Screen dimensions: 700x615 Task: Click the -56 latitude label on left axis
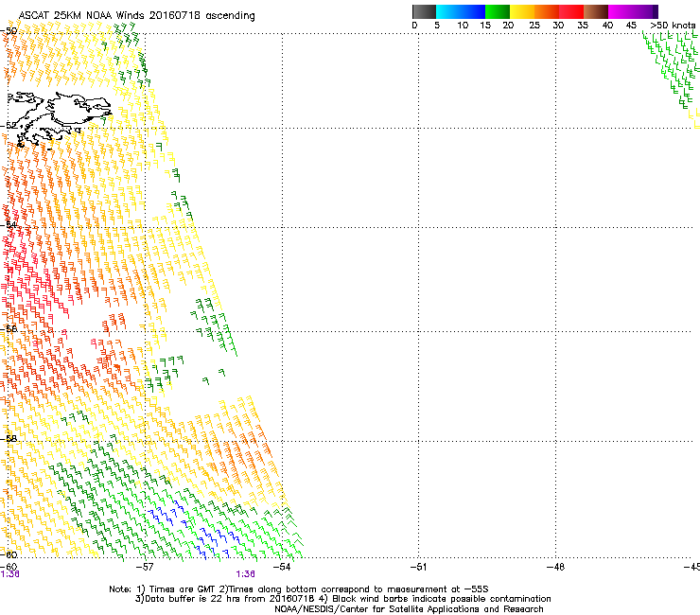tap(9, 329)
